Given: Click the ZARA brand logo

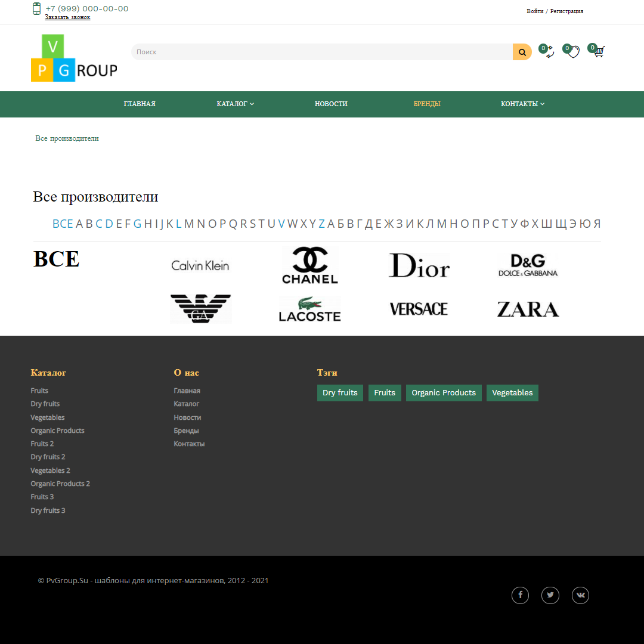Looking at the screenshot, I should [x=528, y=309].
